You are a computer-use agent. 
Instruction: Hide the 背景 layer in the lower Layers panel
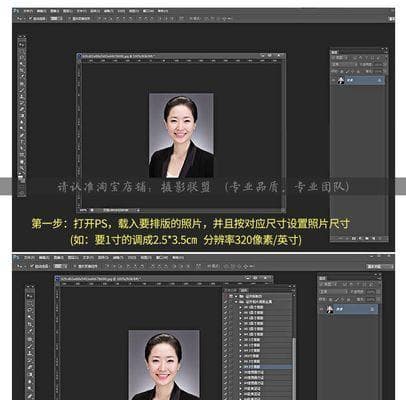pyautogui.click(x=322, y=310)
